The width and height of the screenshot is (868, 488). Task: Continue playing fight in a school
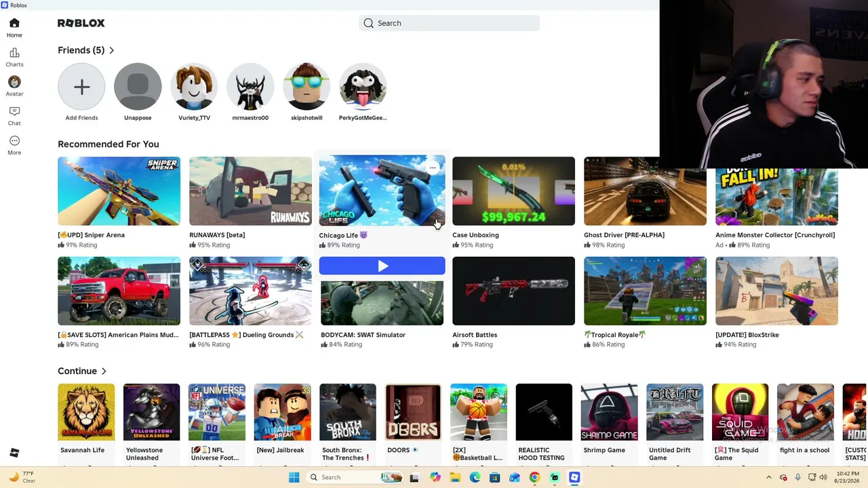806,412
